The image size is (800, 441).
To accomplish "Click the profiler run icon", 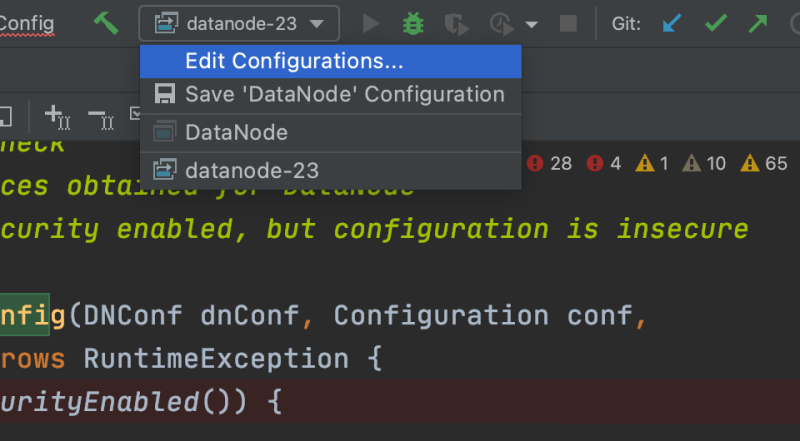I will pos(501,23).
